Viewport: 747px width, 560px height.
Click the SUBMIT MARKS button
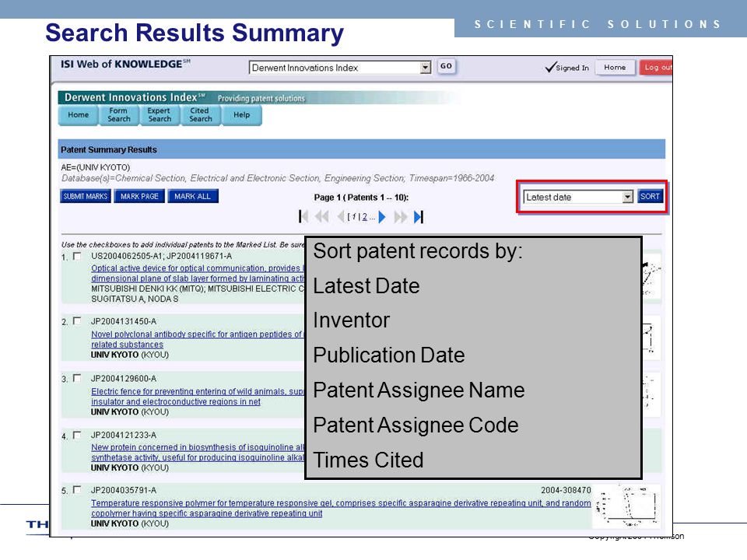pyautogui.click(x=86, y=196)
